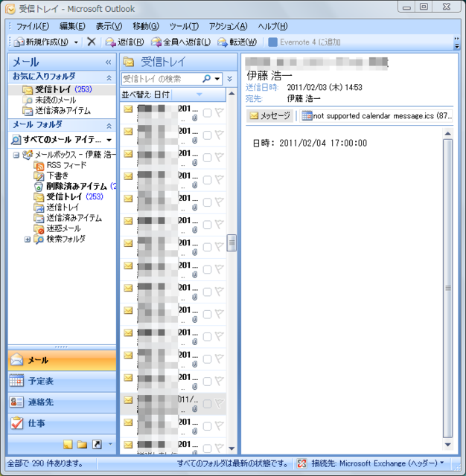Open the 下書き drafts folder

tap(51, 176)
